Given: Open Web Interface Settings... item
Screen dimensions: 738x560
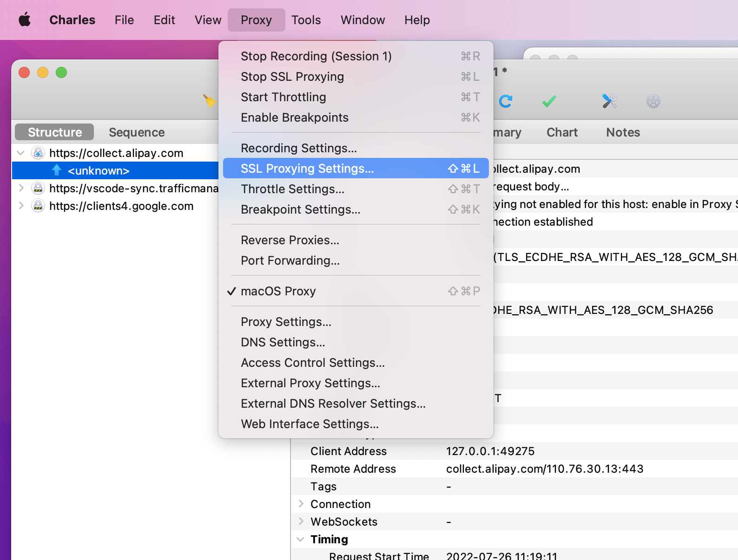Looking at the screenshot, I should [356, 424].
